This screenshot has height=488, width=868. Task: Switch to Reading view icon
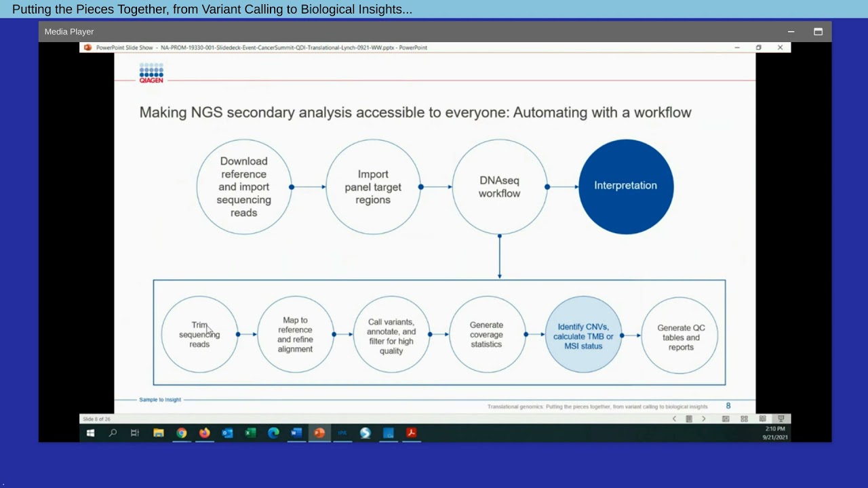[x=762, y=419]
